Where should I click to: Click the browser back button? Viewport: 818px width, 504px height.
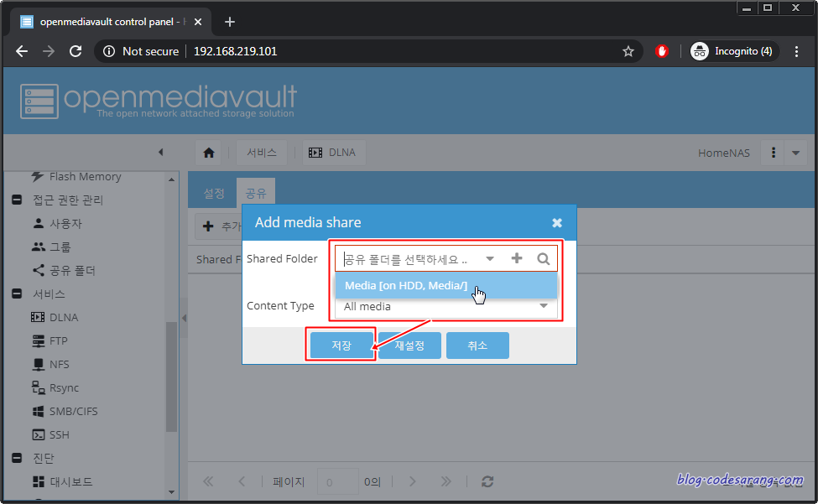click(x=21, y=51)
